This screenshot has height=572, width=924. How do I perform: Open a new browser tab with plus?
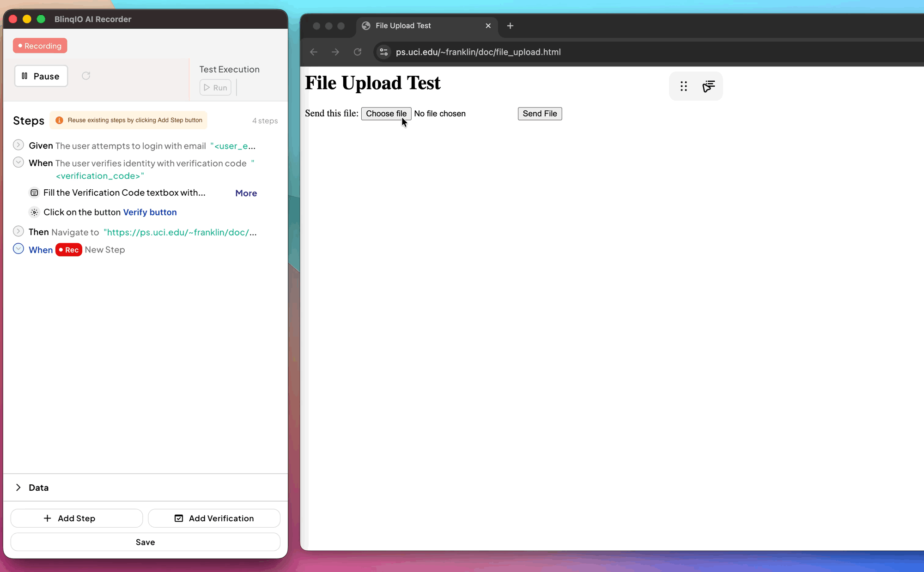click(x=510, y=26)
